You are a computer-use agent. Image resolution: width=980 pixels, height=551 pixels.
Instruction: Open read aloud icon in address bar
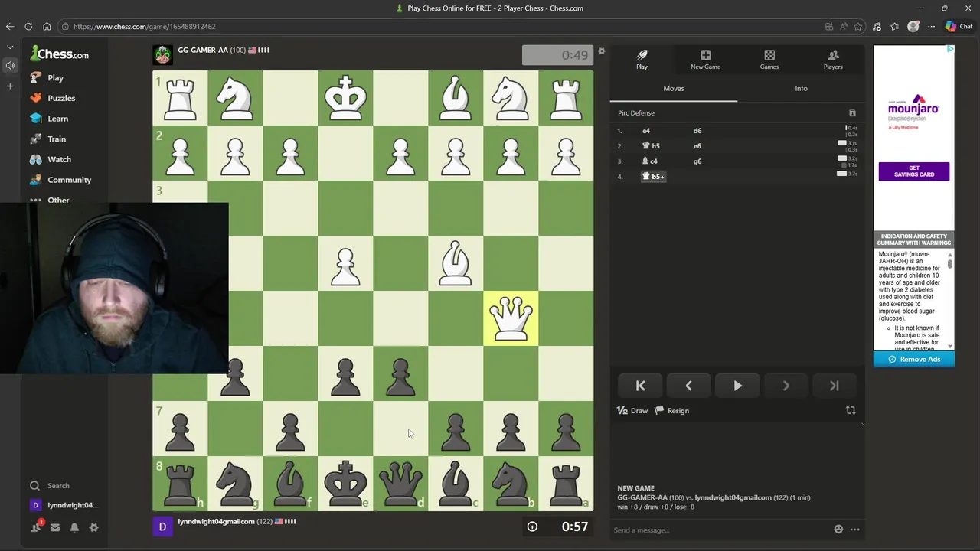pyautogui.click(x=843, y=26)
